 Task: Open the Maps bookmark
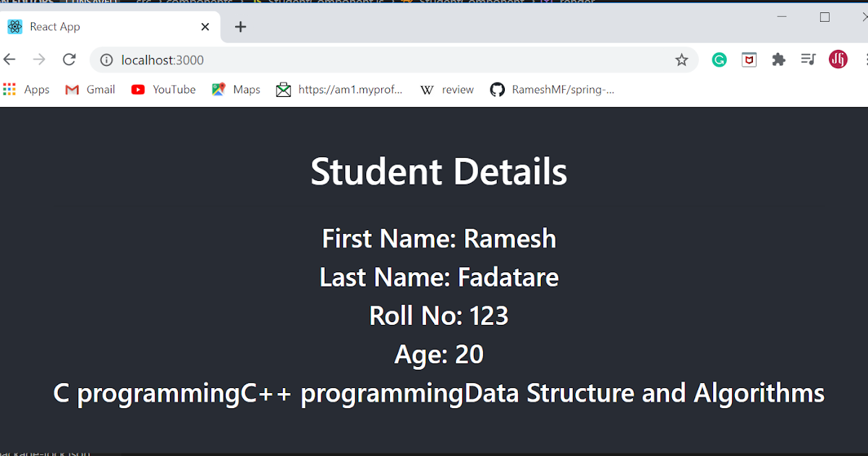[x=236, y=89]
